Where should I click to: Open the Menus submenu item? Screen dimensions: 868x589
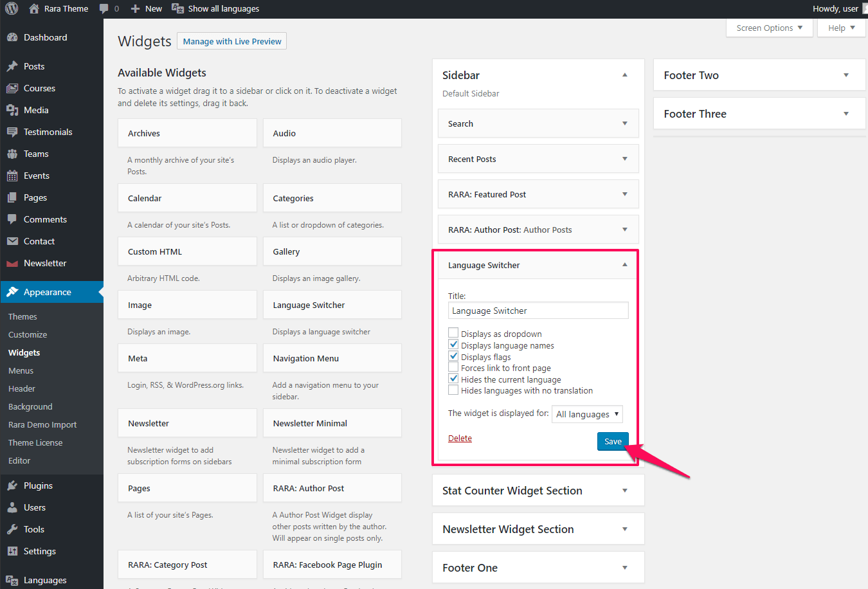click(21, 370)
